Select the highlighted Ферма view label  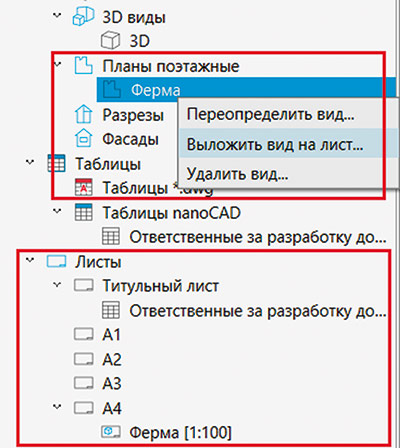[155, 90]
